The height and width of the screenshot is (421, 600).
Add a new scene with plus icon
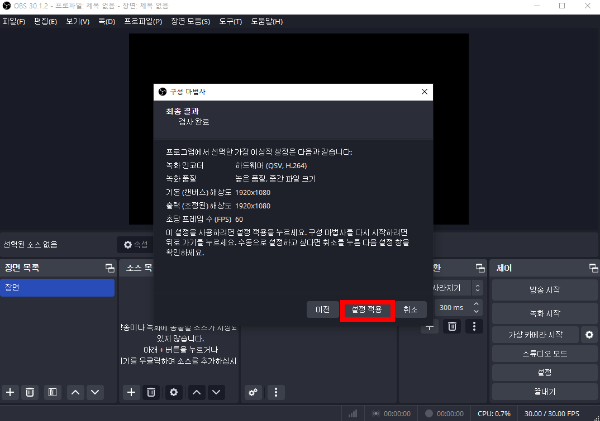(10, 392)
